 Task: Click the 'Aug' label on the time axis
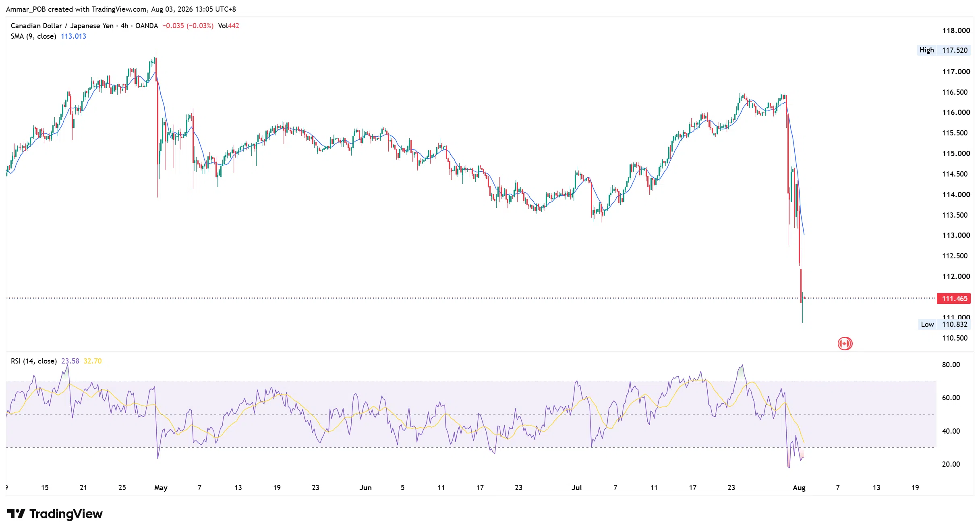pos(799,488)
